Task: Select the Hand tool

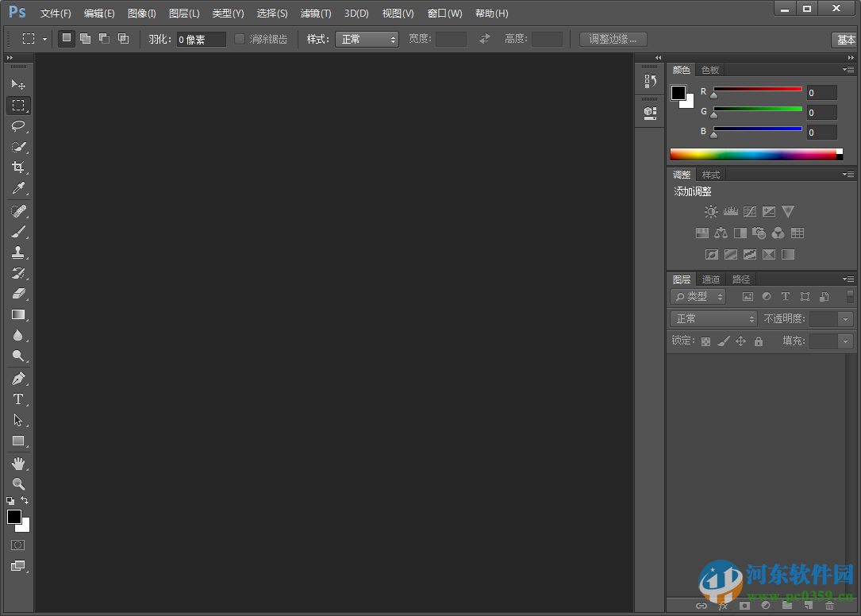Action: [18, 463]
